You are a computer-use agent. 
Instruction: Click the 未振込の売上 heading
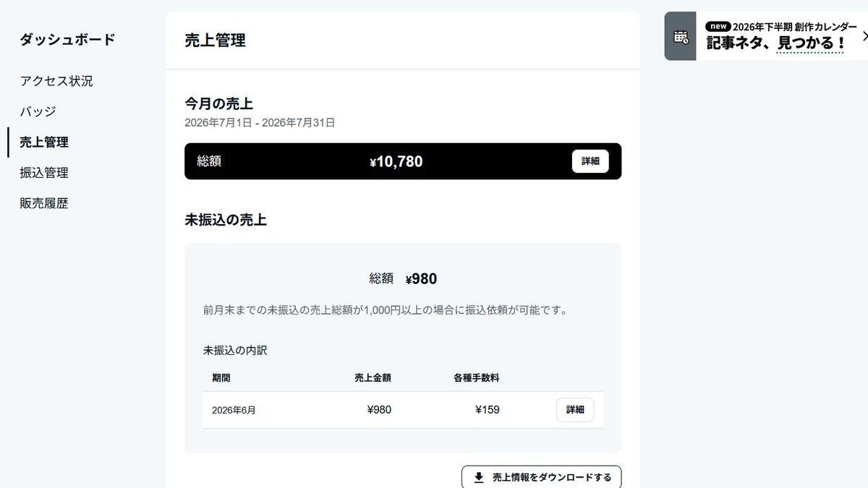point(226,220)
